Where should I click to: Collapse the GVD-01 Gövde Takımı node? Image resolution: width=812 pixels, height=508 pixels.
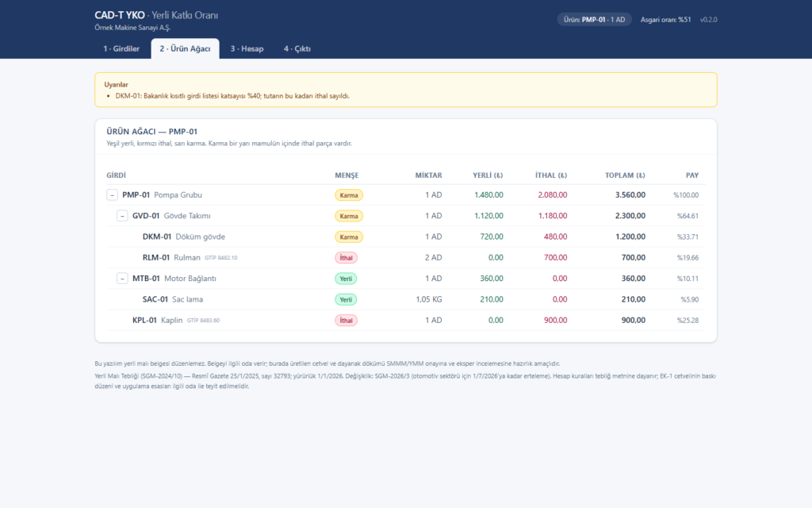[122, 216]
